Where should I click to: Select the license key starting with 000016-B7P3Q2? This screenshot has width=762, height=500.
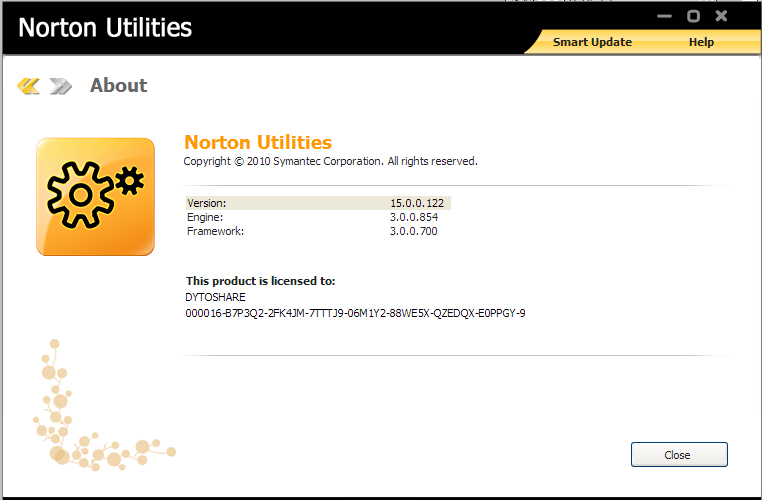(x=355, y=313)
